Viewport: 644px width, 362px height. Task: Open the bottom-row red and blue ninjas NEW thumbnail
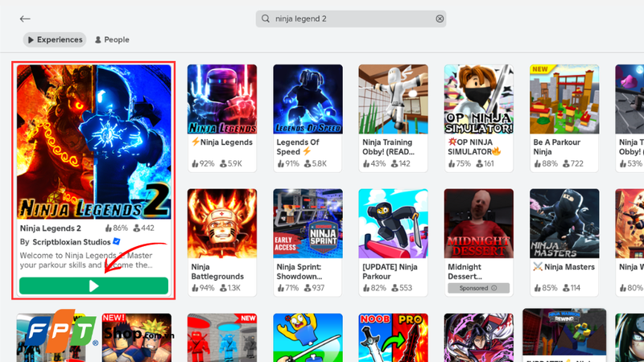[222, 338]
